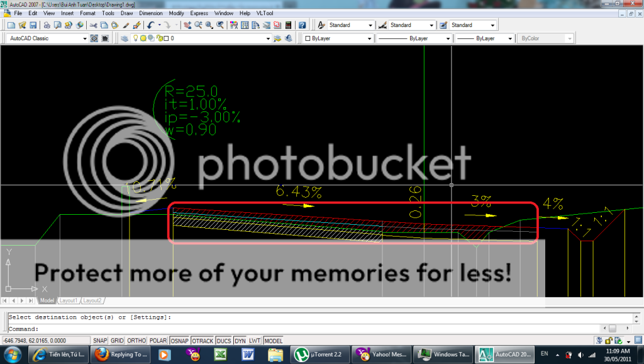644x364 pixels.
Task: Click the Zoom Previous icon
Action: [220, 25]
